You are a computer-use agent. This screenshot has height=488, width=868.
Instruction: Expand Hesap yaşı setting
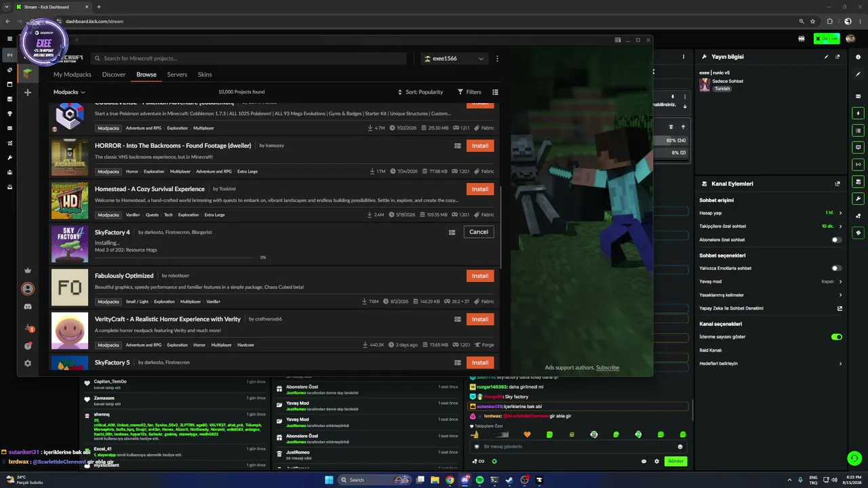pyautogui.click(x=840, y=213)
